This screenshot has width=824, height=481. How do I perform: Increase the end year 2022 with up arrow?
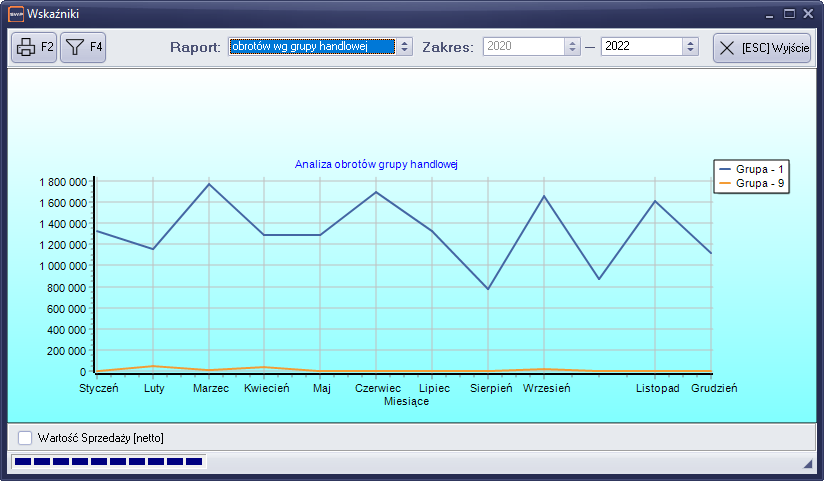pyautogui.click(x=690, y=42)
